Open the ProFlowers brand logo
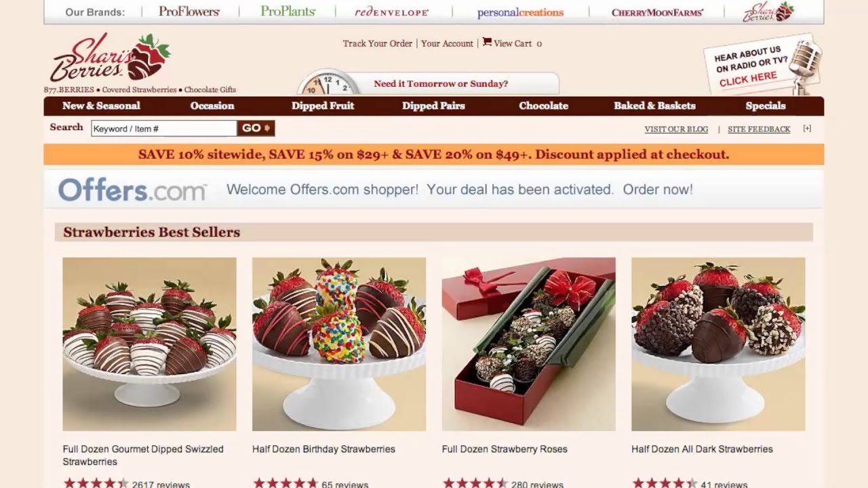The width and height of the screenshot is (868, 488). point(189,12)
